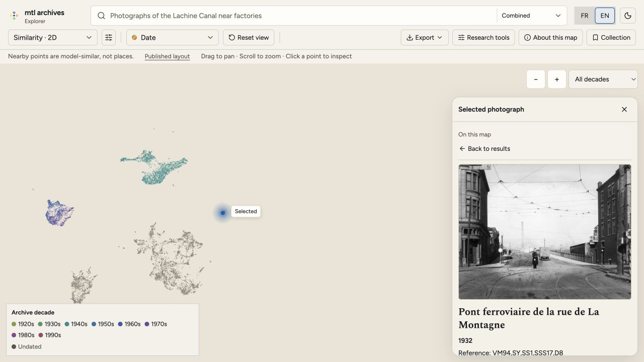Viewport: 644px width, 362px height.
Task: Select the 1930s legend swatch
Action: pyautogui.click(x=40, y=324)
